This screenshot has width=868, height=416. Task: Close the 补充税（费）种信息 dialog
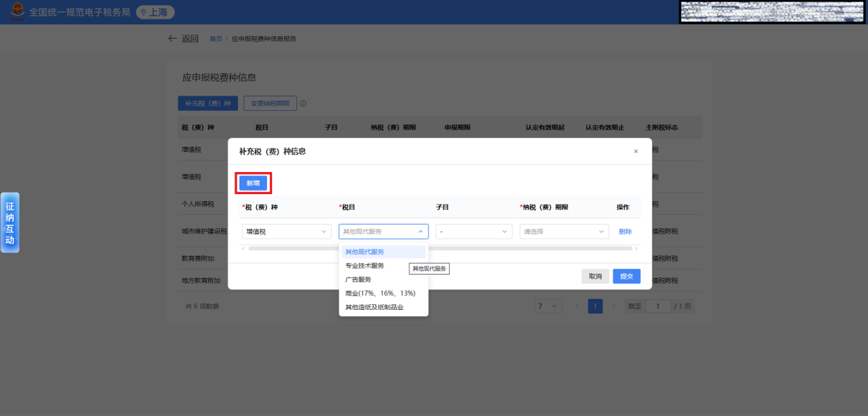(636, 151)
